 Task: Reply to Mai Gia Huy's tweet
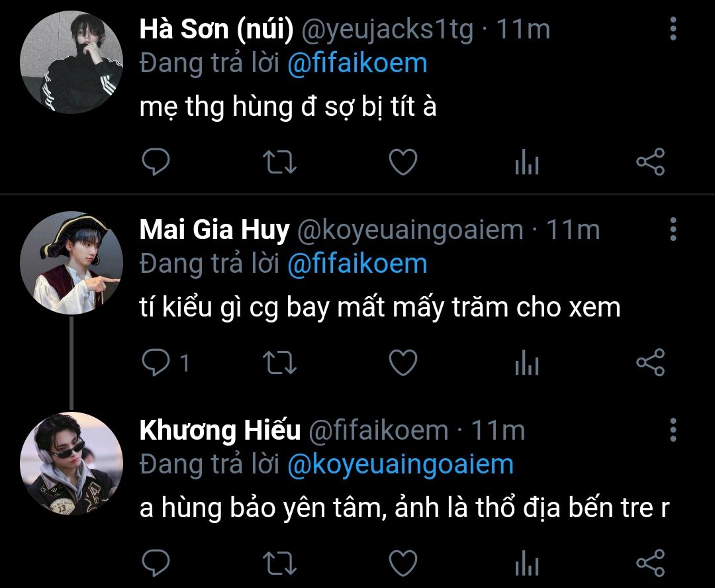coord(156,362)
